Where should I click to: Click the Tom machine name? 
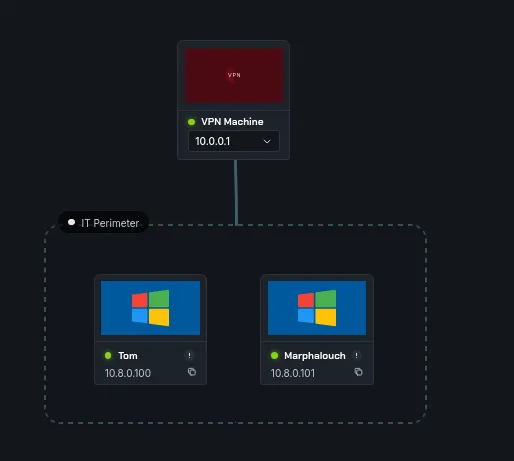coord(128,356)
